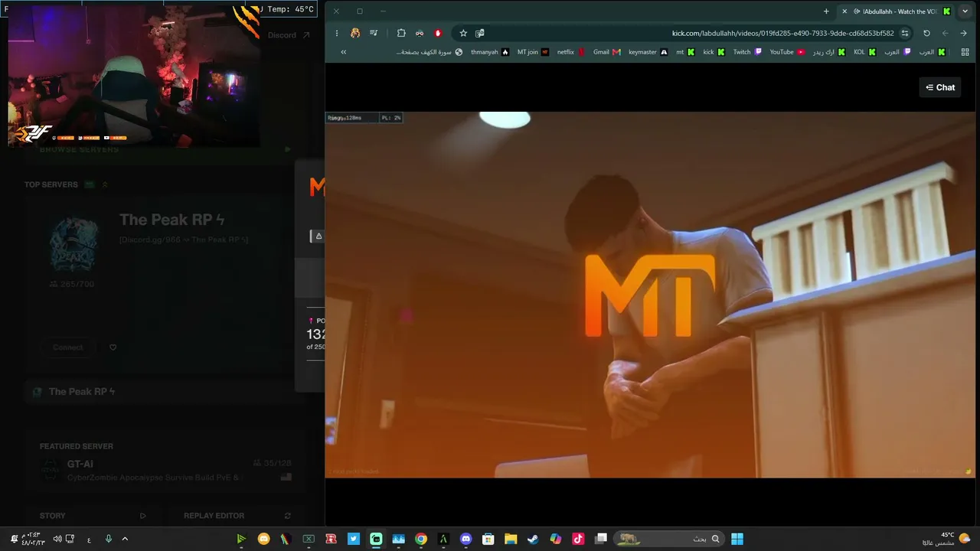
Task: Open the volume control in system tray
Action: 57,539
